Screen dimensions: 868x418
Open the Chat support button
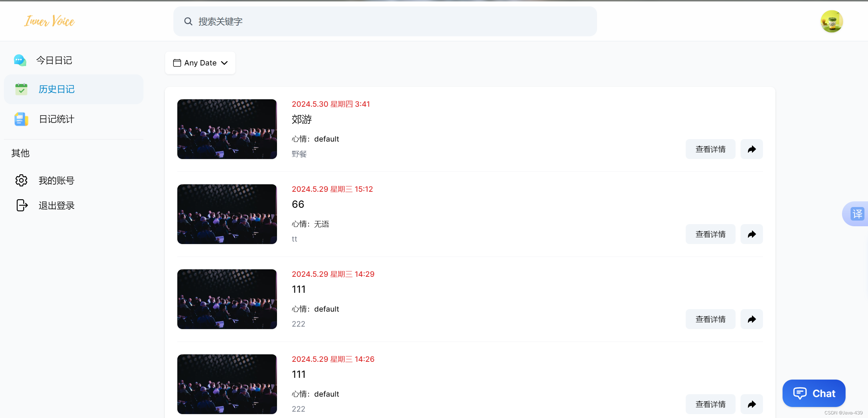click(814, 393)
